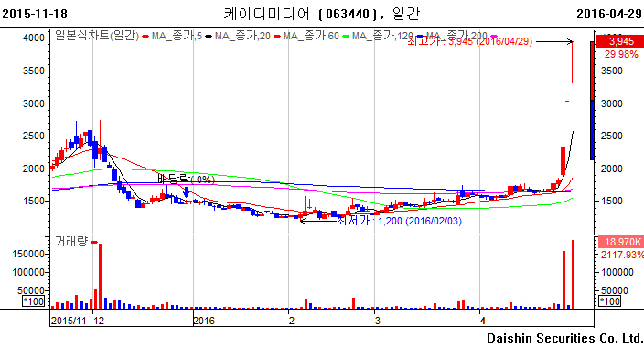The image size is (644, 349).
Task: Select the MA_종가,120 legend entry
Action: point(378,36)
